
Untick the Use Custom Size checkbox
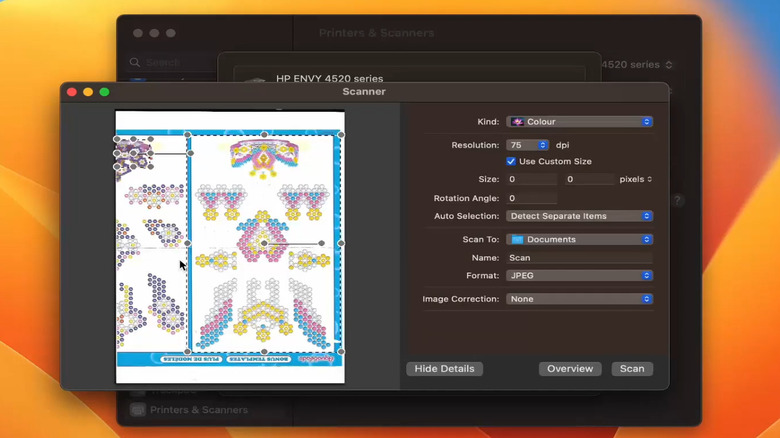coord(511,161)
